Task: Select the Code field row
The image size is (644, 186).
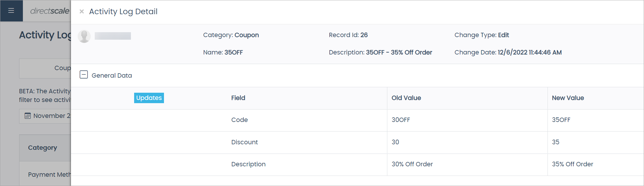Action: pyautogui.click(x=239, y=120)
